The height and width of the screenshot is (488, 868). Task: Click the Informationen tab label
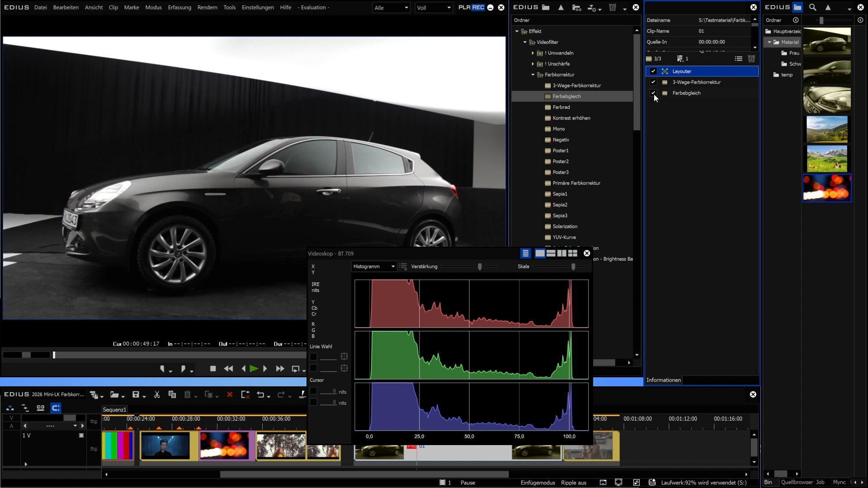pyautogui.click(x=663, y=380)
